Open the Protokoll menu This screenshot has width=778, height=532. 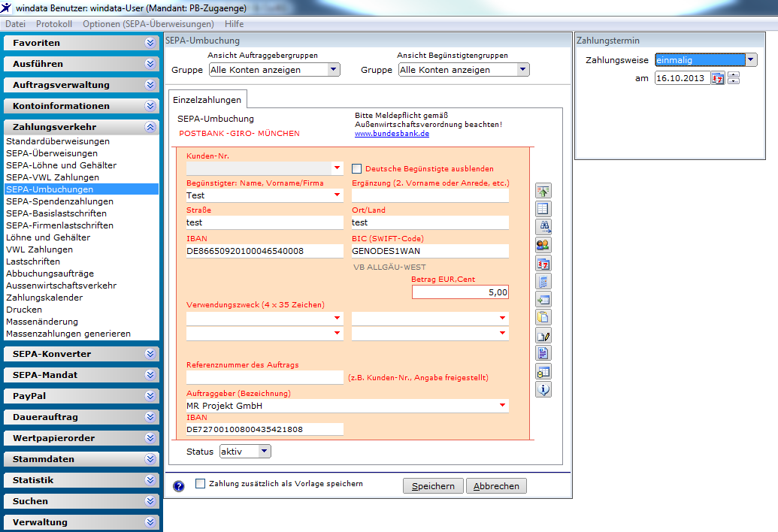coord(54,24)
